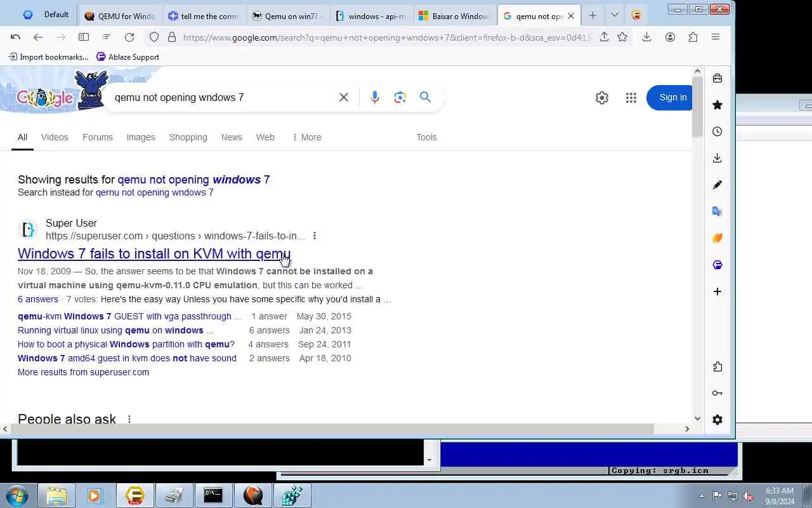Image resolution: width=812 pixels, height=508 pixels.
Task: Switch to the 'tell me the comm' tab
Action: pos(203,16)
